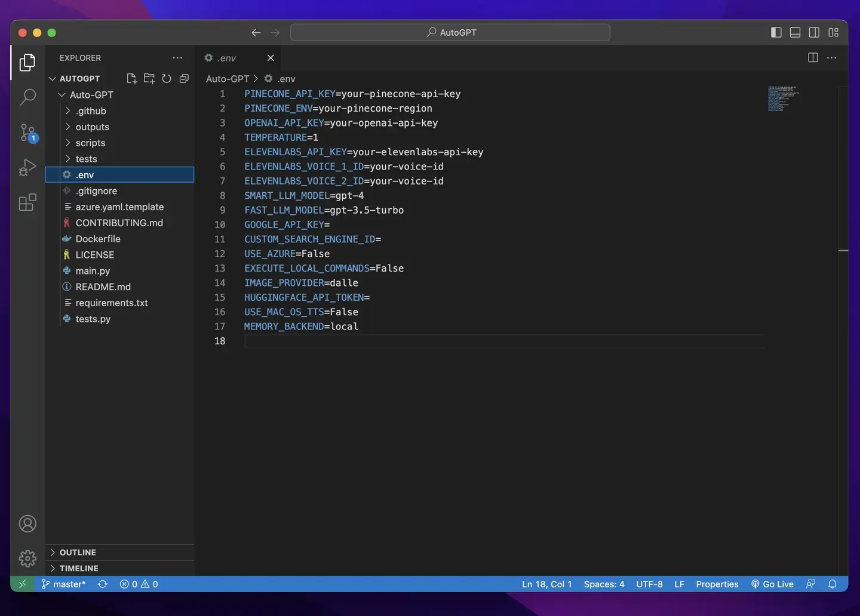Expand the OUTLINE section
The image size is (860, 616).
(x=119, y=552)
